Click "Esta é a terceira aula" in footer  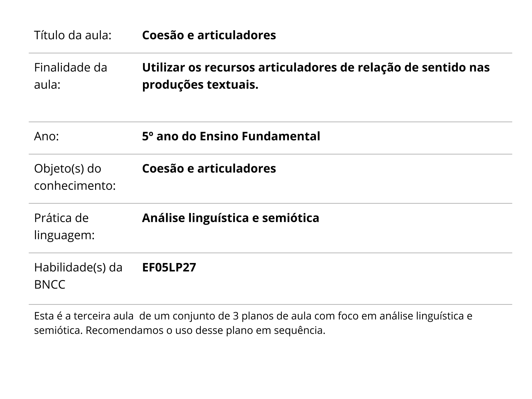point(83,316)
